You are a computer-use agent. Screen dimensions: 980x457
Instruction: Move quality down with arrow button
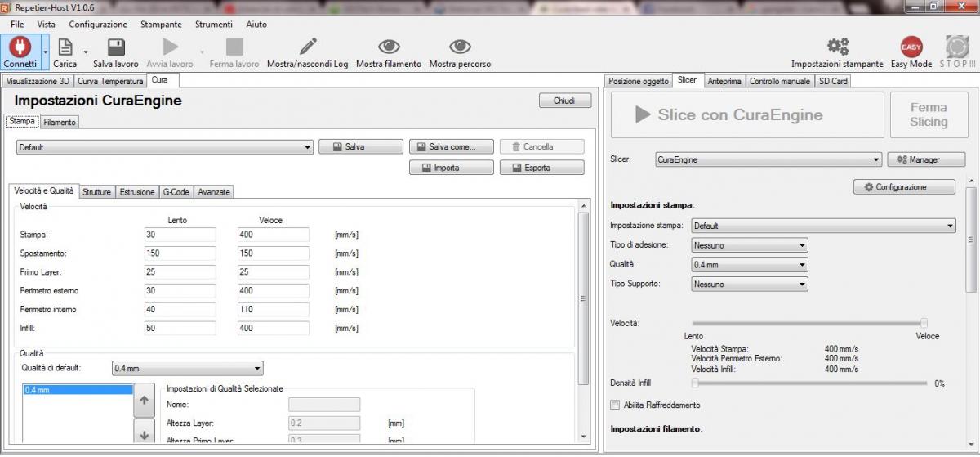point(145,432)
